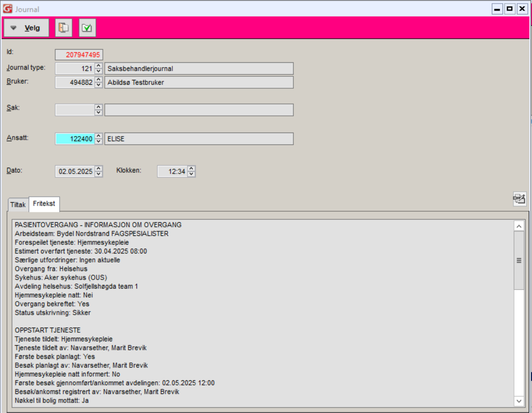Click the Dato field spinner arrows
This screenshot has width=532, height=413.
[99, 172]
